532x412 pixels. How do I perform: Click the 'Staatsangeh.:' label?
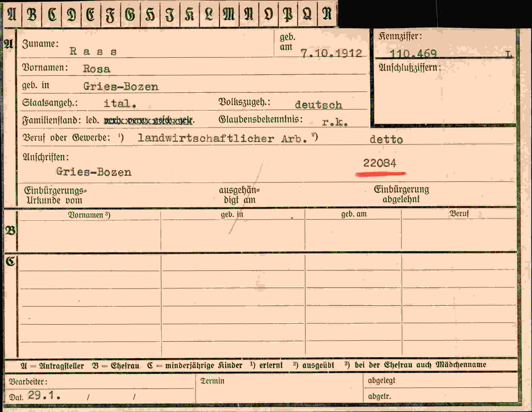(x=50, y=103)
